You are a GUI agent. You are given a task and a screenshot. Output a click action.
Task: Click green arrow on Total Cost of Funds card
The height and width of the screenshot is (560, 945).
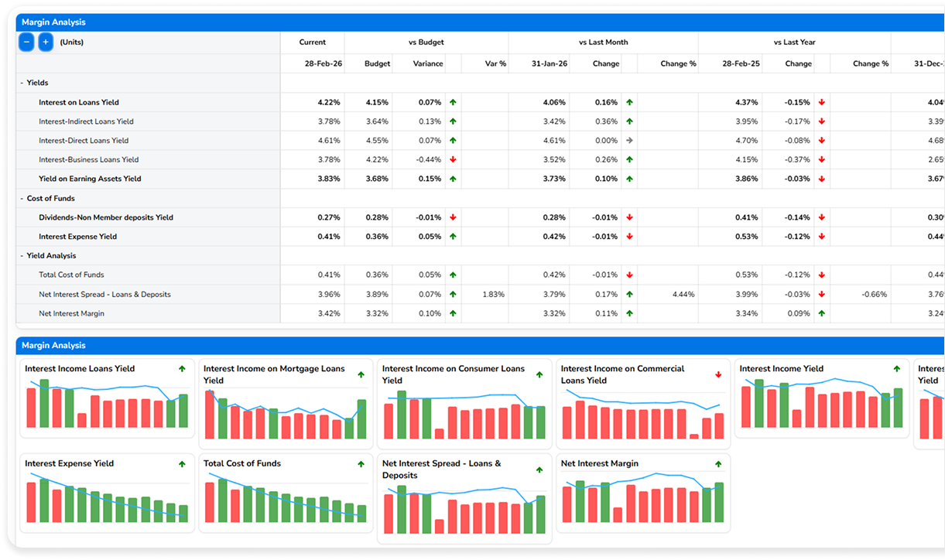pyautogui.click(x=361, y=464)
